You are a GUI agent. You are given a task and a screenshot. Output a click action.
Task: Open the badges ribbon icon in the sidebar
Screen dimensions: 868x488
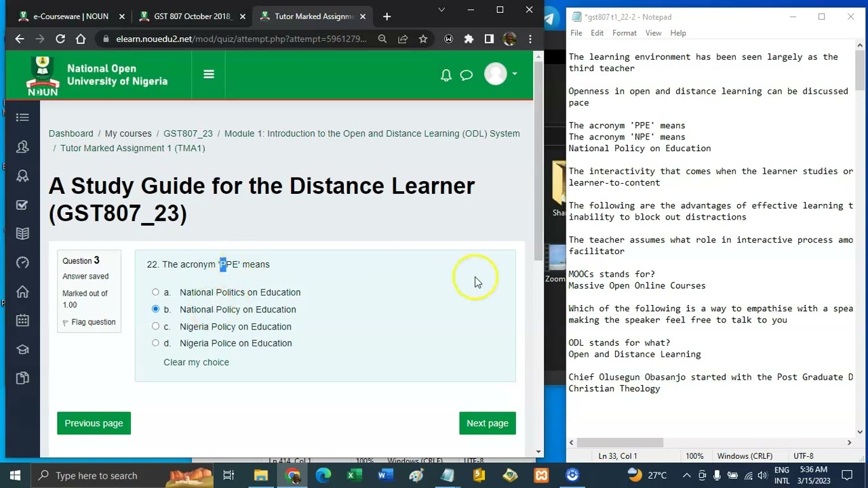pos(22,176)
